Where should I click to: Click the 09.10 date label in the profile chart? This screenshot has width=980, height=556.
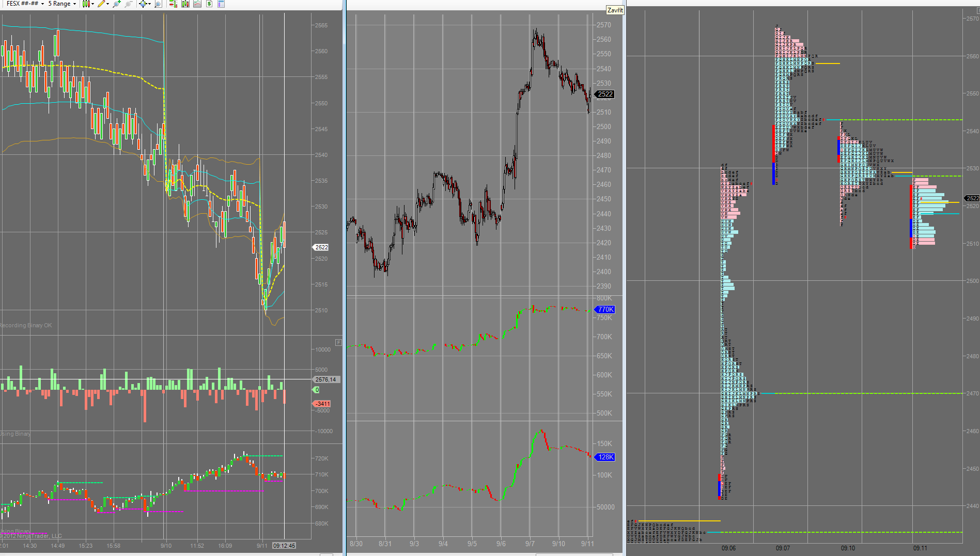848,548
